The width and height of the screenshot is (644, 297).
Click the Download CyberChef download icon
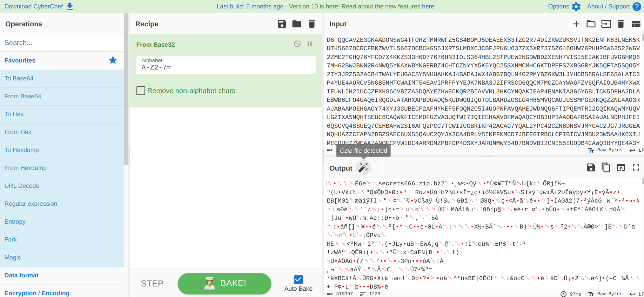coord(70,6)
